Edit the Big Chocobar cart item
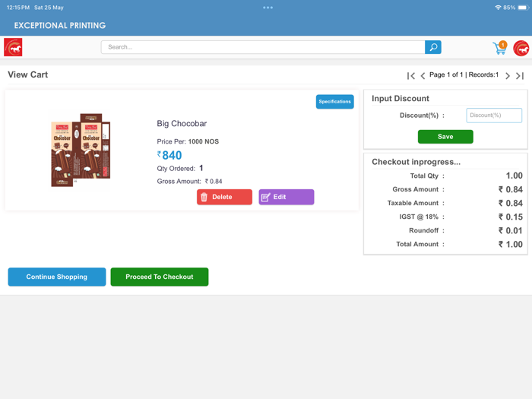Viewport: 532px width, 399px height. [287, 197]
